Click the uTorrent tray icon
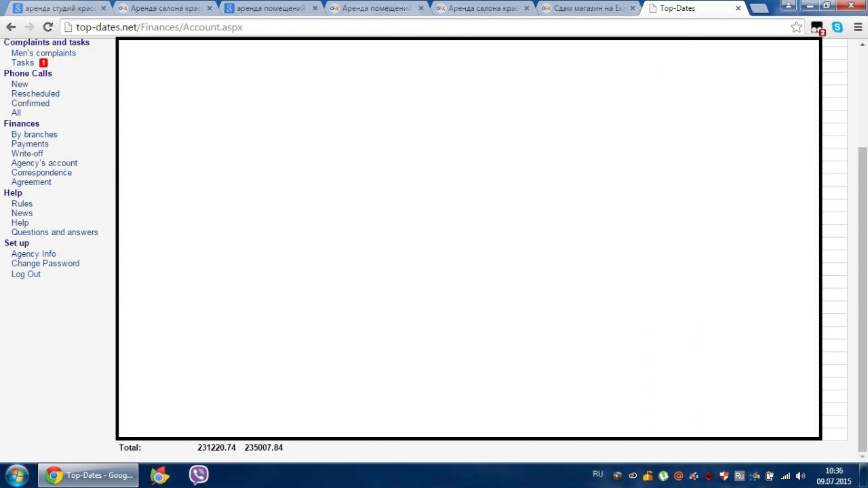Image resolution: width=868 pixels, height=488 pixels. (663, 476)
